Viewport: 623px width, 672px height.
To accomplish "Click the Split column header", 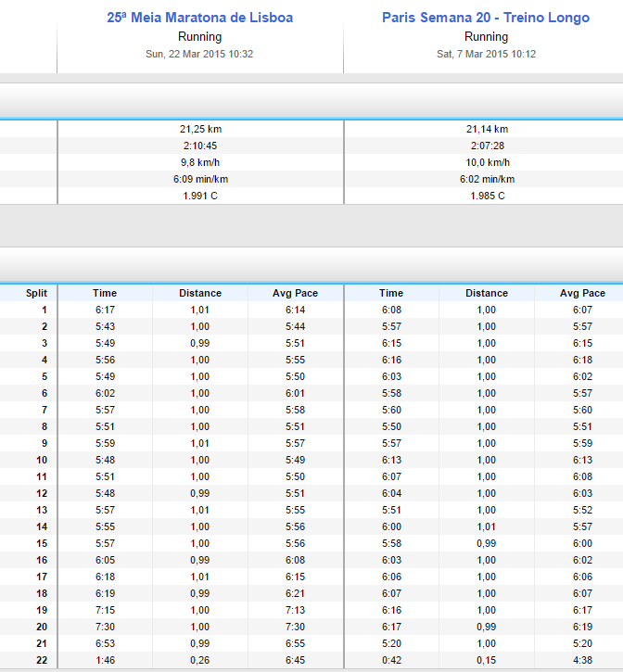I will pos(36,293).
